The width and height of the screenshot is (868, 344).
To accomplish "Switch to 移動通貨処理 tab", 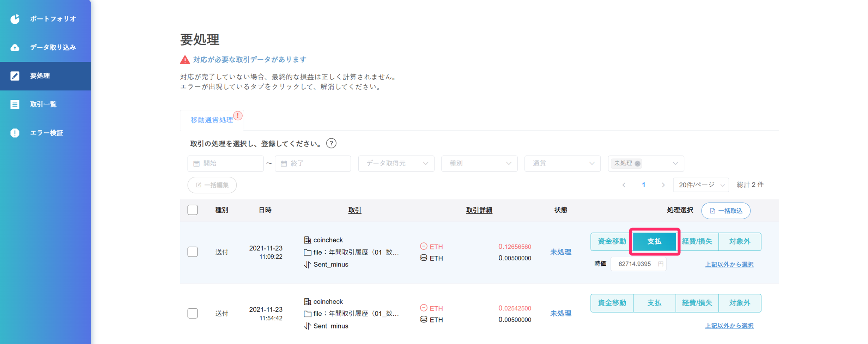I will pyautogui.click(x=212, y=120).
